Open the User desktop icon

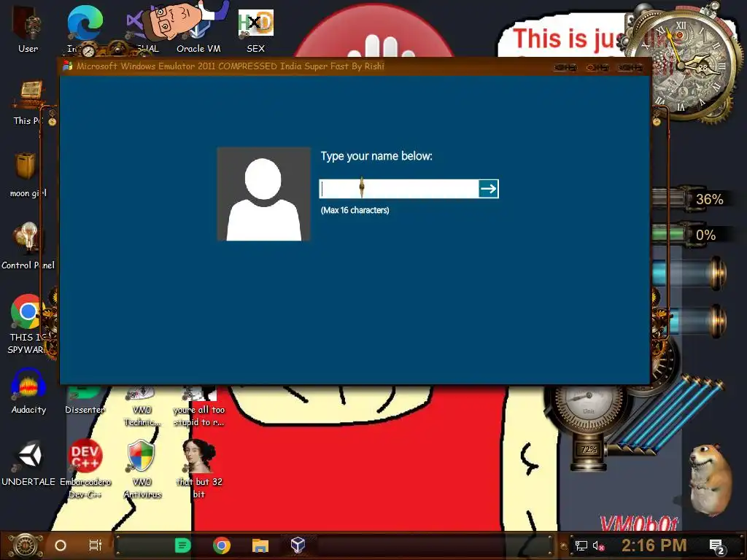point(28,28)
